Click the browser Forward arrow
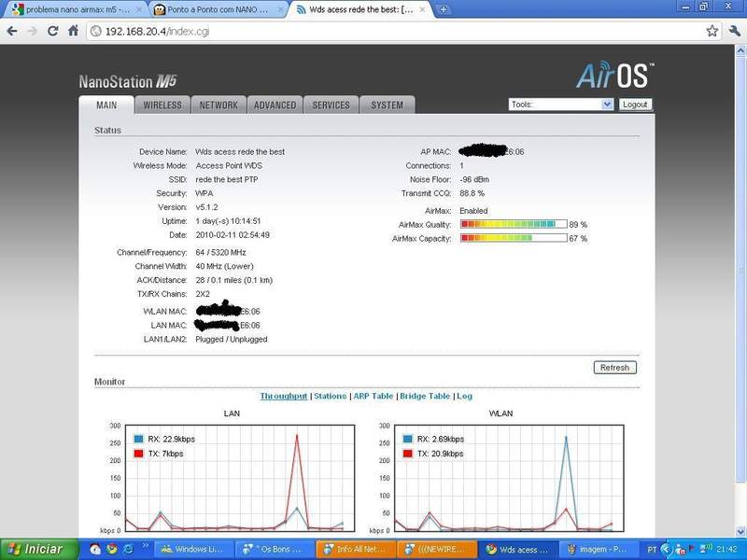The width and height of the screenshot is (747, 560). [x=33, y=32]
